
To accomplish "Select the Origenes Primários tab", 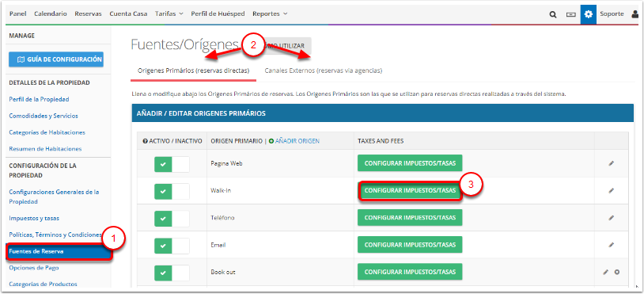I will point(194,71).
